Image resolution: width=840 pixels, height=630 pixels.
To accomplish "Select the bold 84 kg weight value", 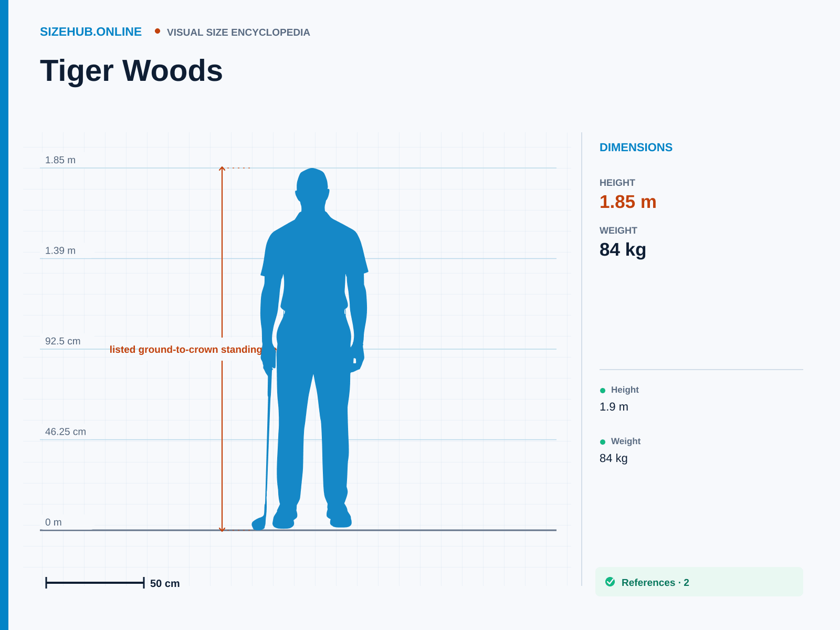I will (623, 249).
